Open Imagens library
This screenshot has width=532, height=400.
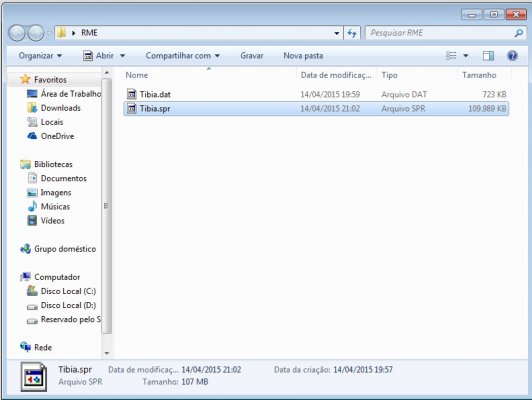(x=56, y=192)
